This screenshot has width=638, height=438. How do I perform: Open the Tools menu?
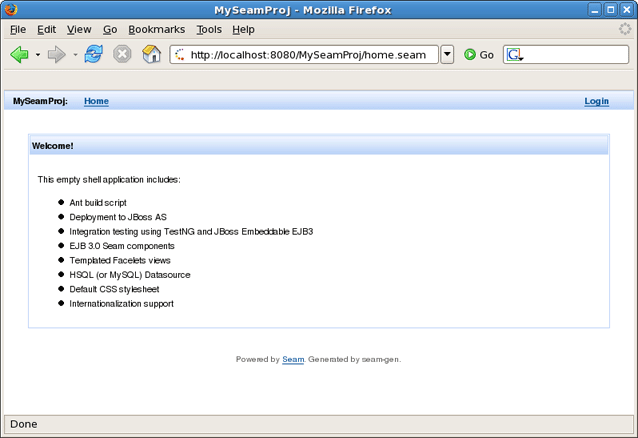click(x=209, y=29)
